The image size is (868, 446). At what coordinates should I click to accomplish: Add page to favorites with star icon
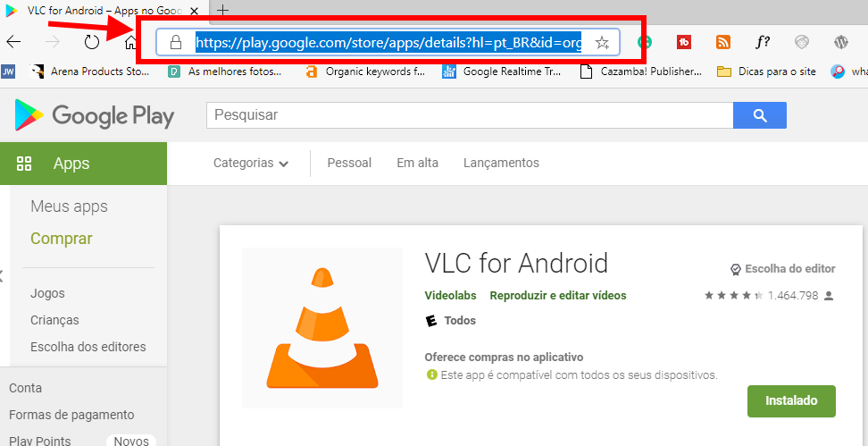pos(602,43)
